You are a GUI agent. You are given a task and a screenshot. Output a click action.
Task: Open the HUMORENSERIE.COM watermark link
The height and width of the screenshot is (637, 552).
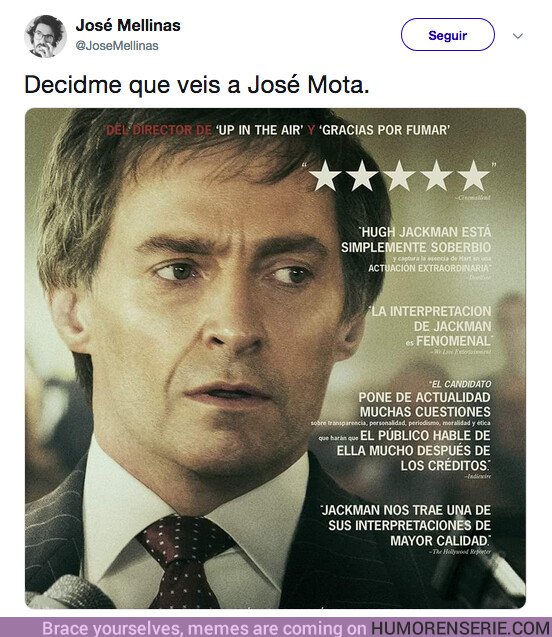tap(461, 628)
